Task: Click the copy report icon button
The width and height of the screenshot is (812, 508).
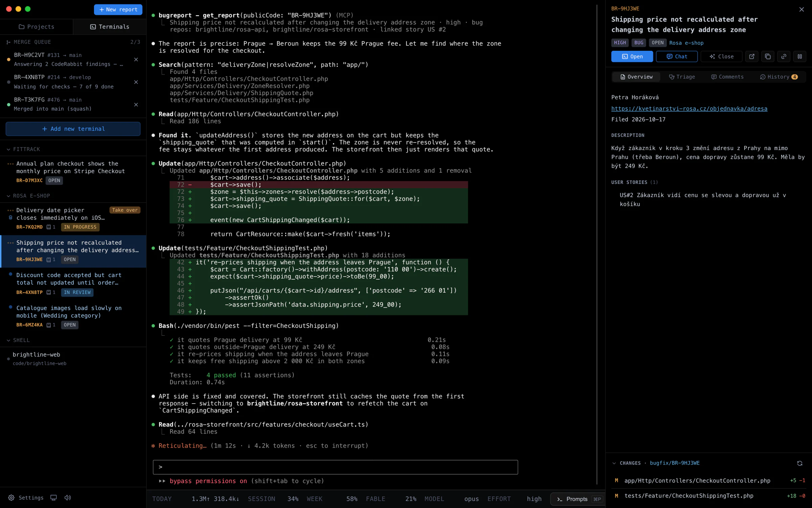Action: point(768,57)
